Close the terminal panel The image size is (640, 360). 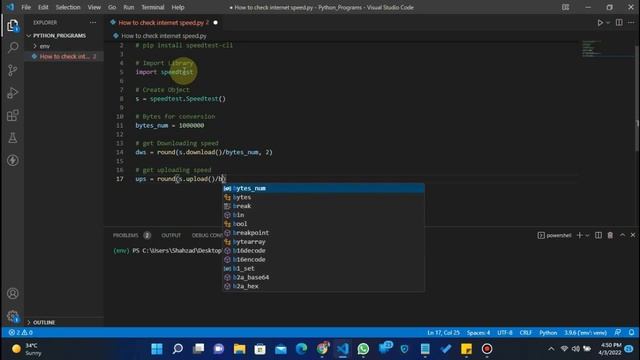(633, 235)
